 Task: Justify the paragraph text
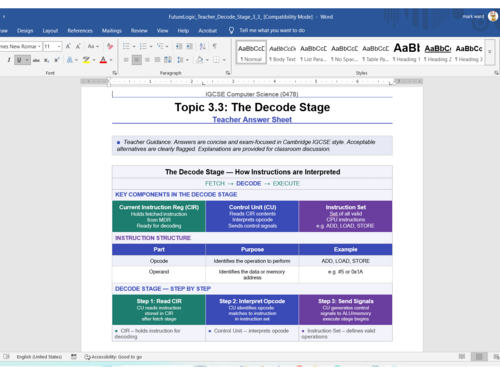[157, 60]
